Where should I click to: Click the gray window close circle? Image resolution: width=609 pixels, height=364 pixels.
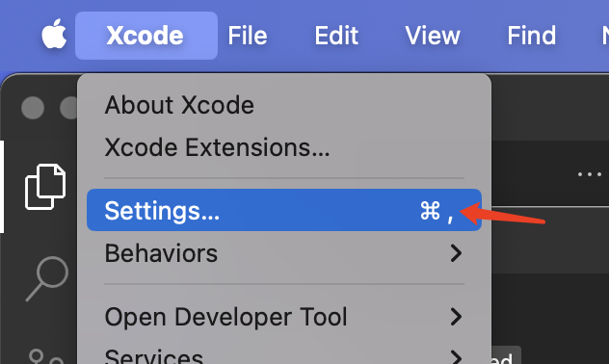click(x=33, y=108)
